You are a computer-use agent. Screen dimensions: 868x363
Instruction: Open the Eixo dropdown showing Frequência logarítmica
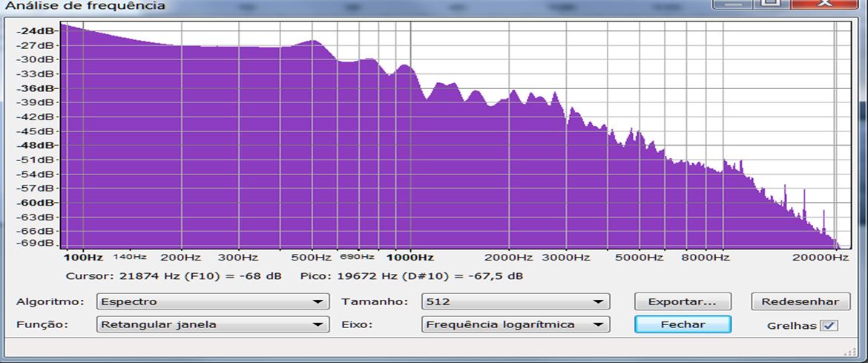pyautogui.click(x=516, y=324)
